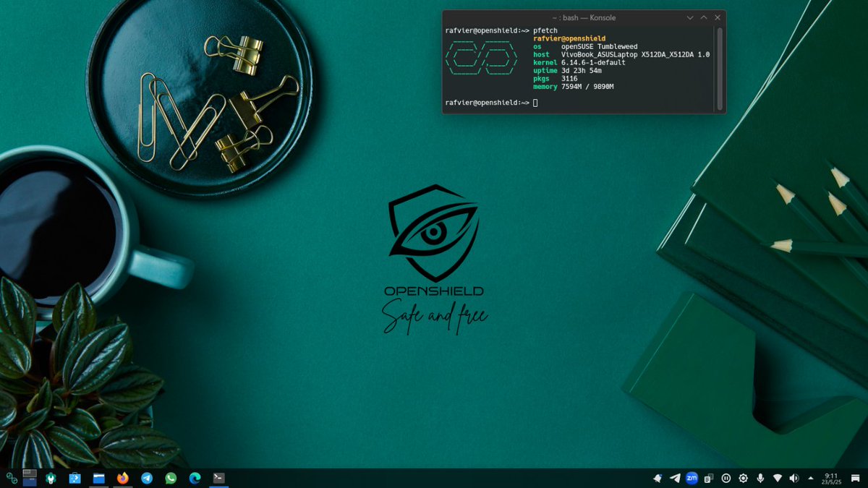
Task: Open notifications from the bell icon
Action: pos(657,478)
